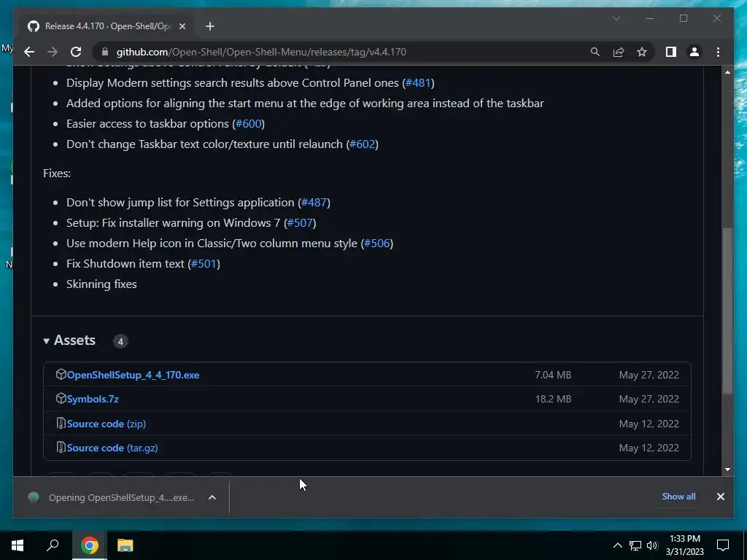Go back to the previous page

click(x=29, y=52)
